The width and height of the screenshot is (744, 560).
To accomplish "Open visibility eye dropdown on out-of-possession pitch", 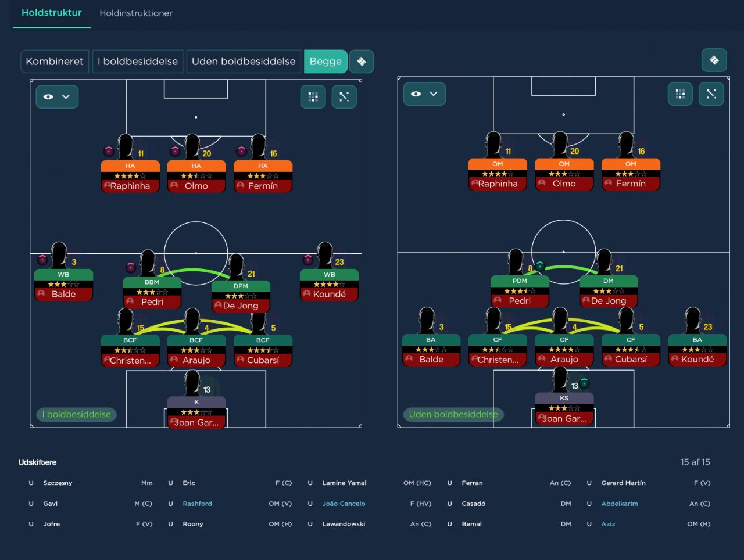I will click(x=424, y=94).
